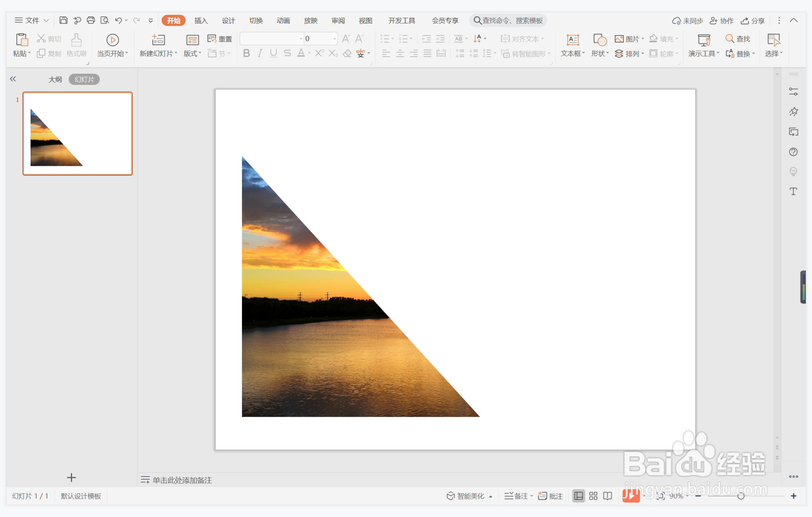Toggle Bold formatting
This screenshot has width=812, height=517.
click(246, 53)
